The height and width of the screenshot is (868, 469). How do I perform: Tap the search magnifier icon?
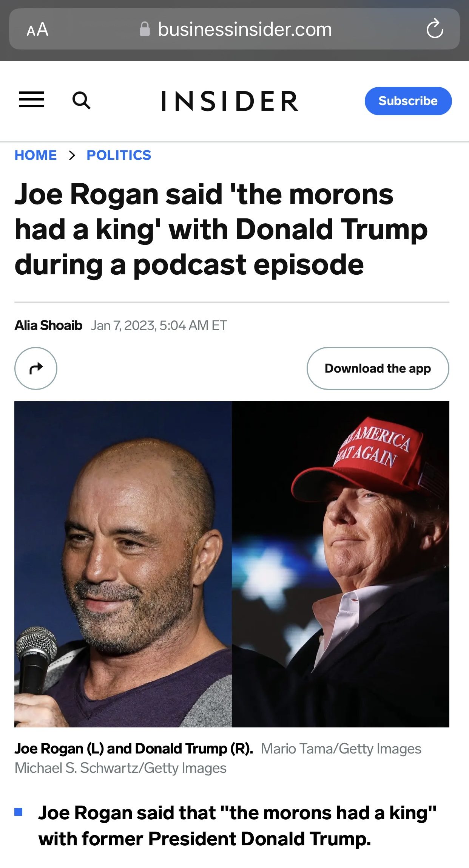point(81,101)
